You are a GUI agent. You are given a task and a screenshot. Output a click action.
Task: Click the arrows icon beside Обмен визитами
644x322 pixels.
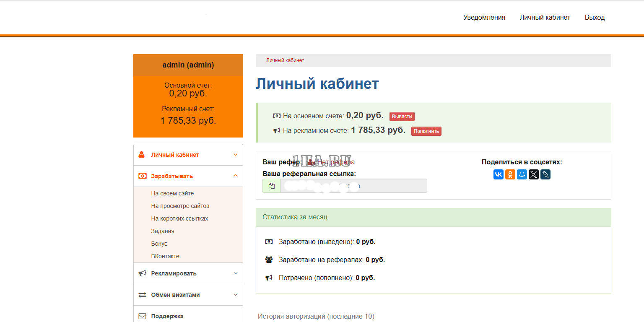click(x=142, y=295)
